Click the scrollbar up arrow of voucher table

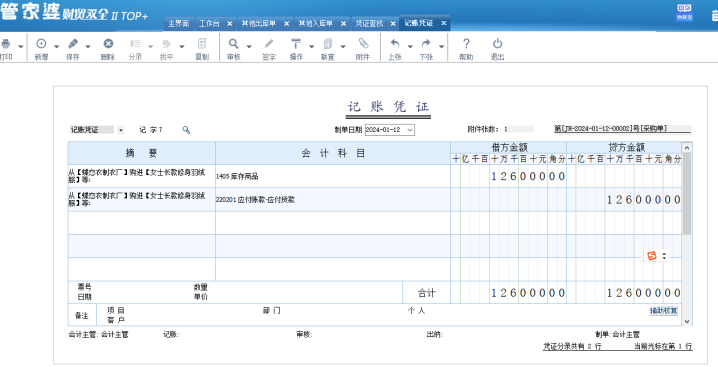point(687,147)
